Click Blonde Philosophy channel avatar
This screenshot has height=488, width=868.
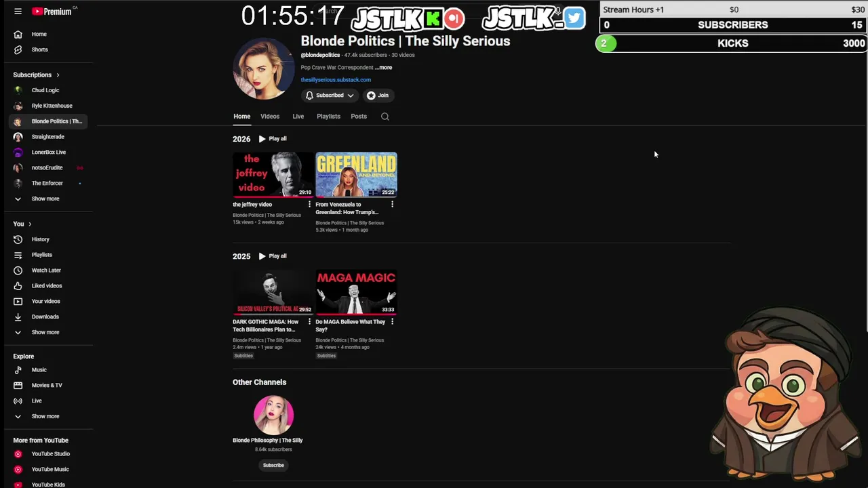click(273, 415)
